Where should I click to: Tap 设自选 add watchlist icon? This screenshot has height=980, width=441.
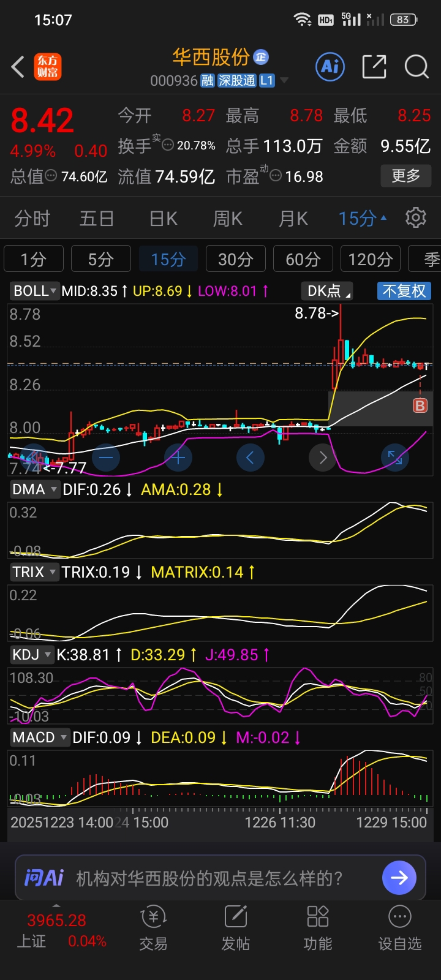click(400, 929)
